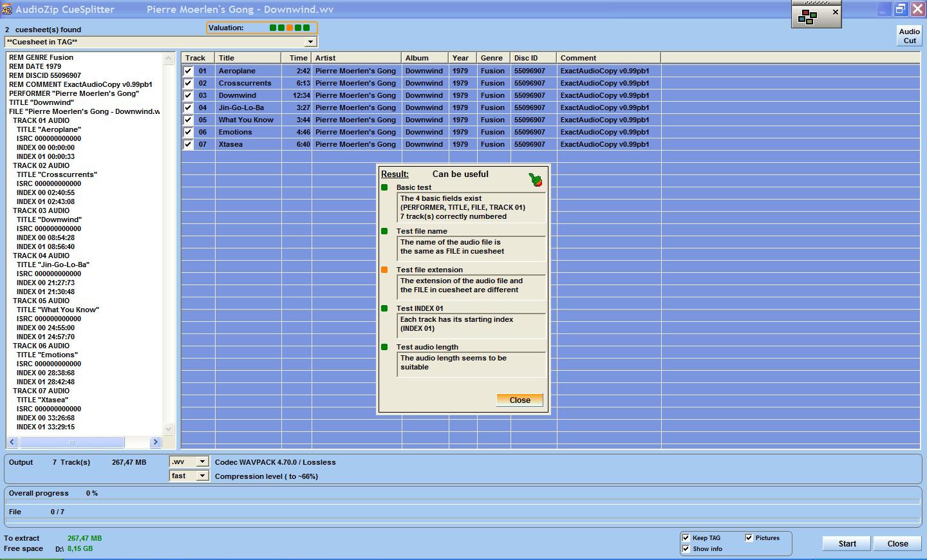Restore the AudioZip window size
Viewport: 927px width, 560px height.
(x=901, y=9)
